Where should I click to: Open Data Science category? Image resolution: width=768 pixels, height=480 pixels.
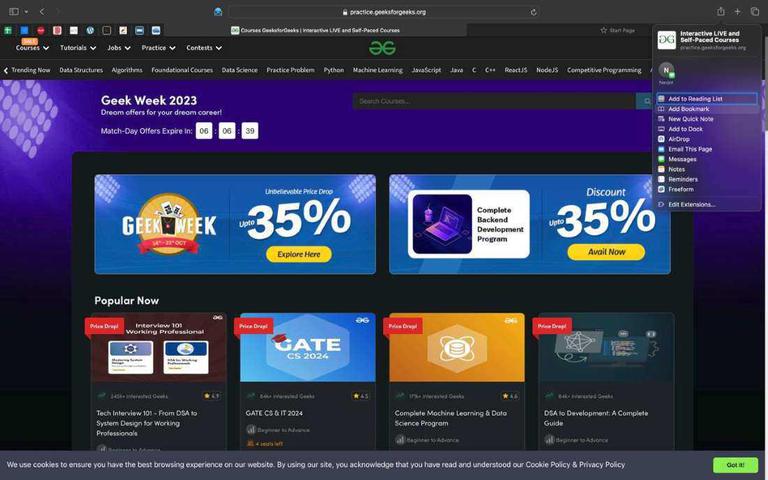(x=240, y=70)
